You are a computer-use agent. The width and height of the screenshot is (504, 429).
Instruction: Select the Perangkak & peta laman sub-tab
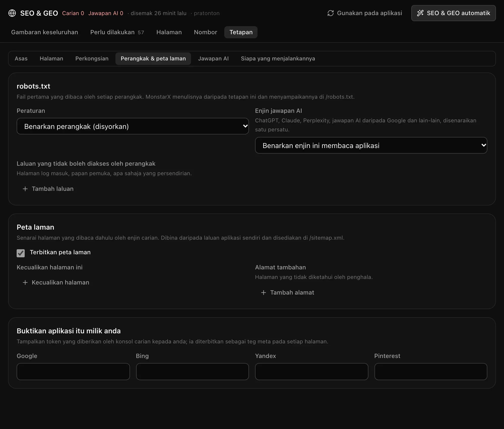153,59
